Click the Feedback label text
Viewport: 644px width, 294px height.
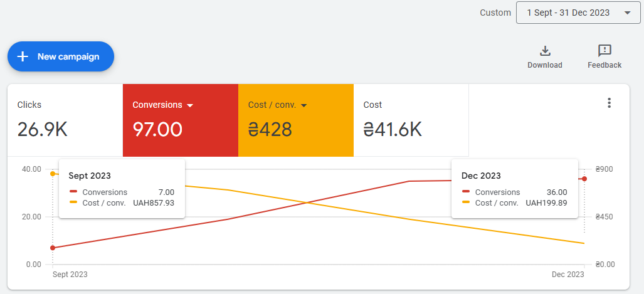604,65
